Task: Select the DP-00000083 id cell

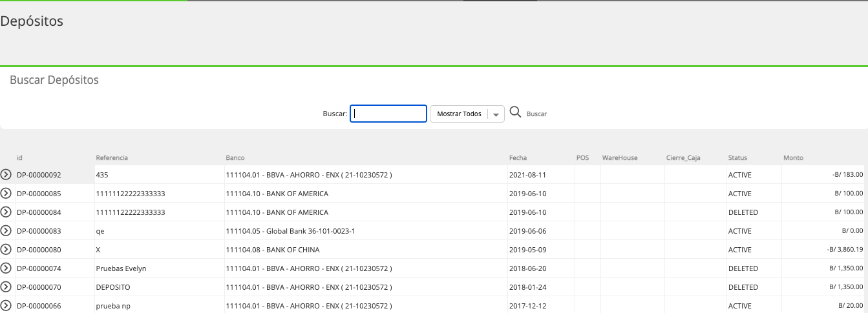Action: point(54,231)
